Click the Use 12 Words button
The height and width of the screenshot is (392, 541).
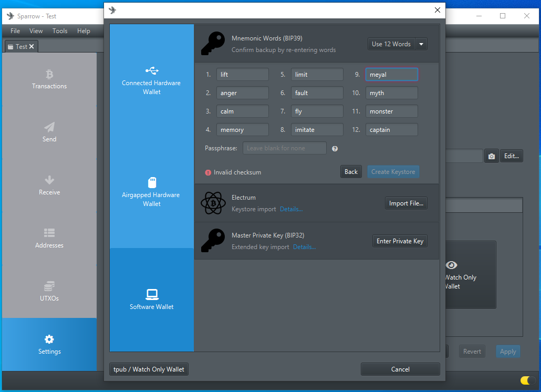391,44
